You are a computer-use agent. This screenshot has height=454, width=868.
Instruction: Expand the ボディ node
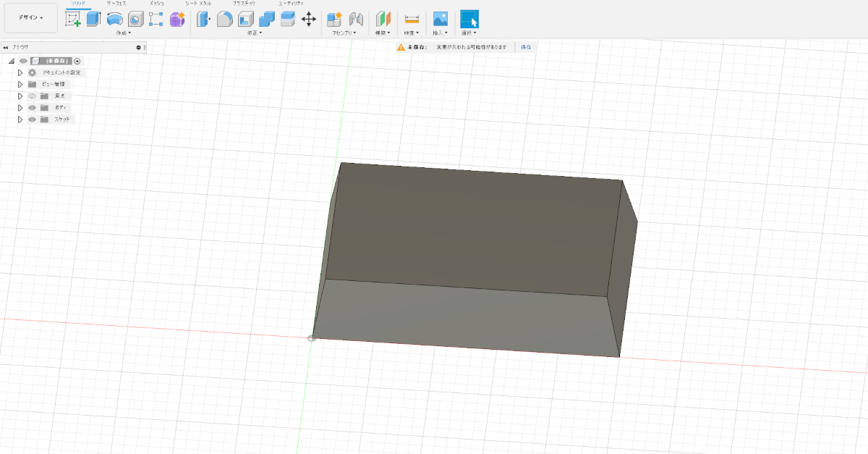click(x=20, y=107)
